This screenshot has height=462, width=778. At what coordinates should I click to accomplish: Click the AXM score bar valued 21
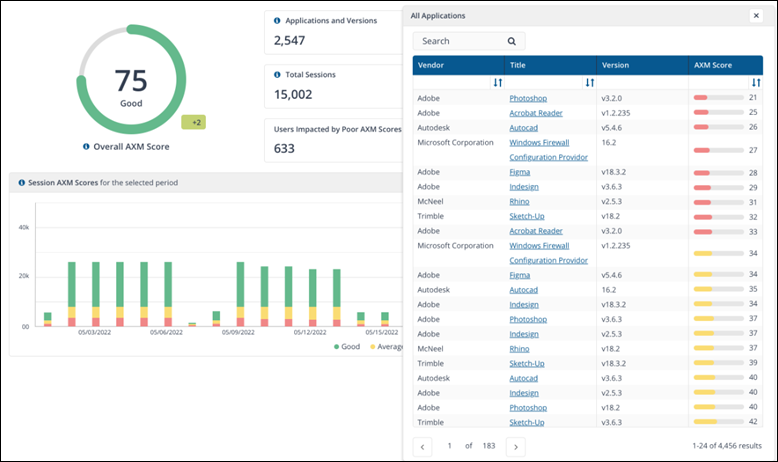(717, 98)
